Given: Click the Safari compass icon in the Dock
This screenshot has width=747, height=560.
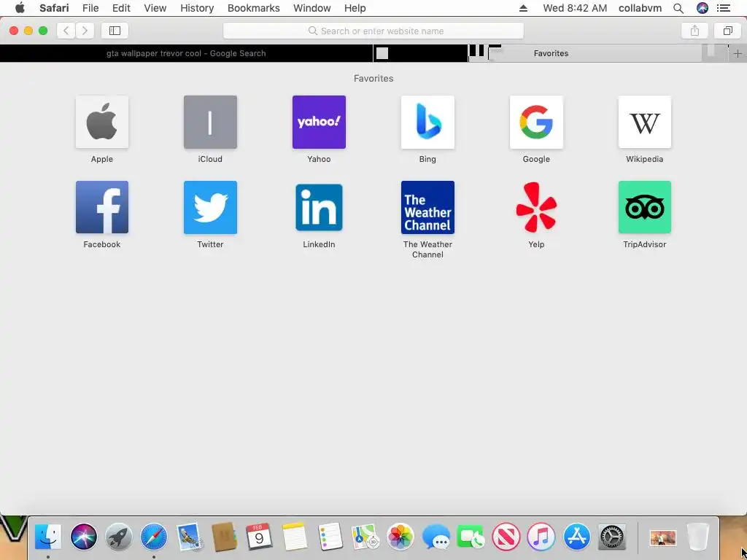Looking at the screenshot, I should pos(154,537).
